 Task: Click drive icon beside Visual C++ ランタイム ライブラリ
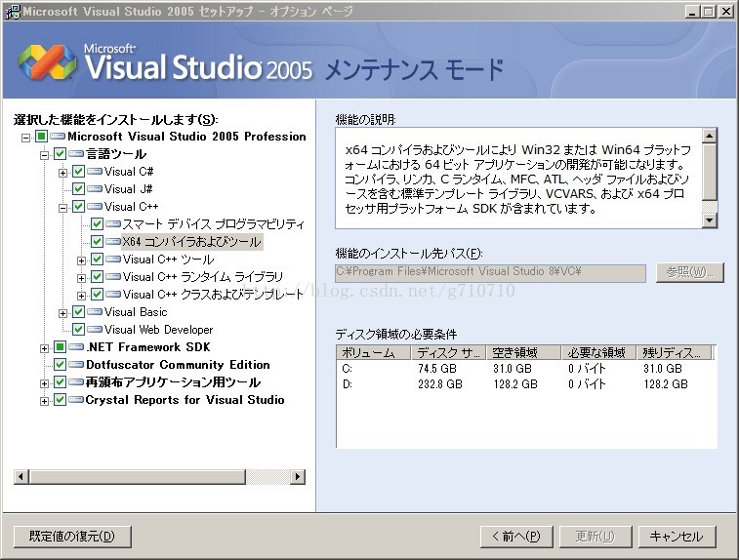tap(113, 276)
